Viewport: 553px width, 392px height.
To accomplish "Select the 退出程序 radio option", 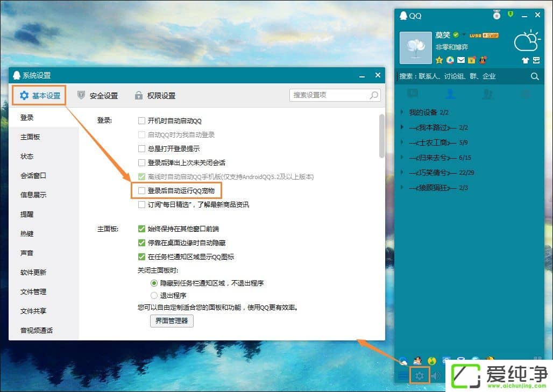I will coord(153,295).
